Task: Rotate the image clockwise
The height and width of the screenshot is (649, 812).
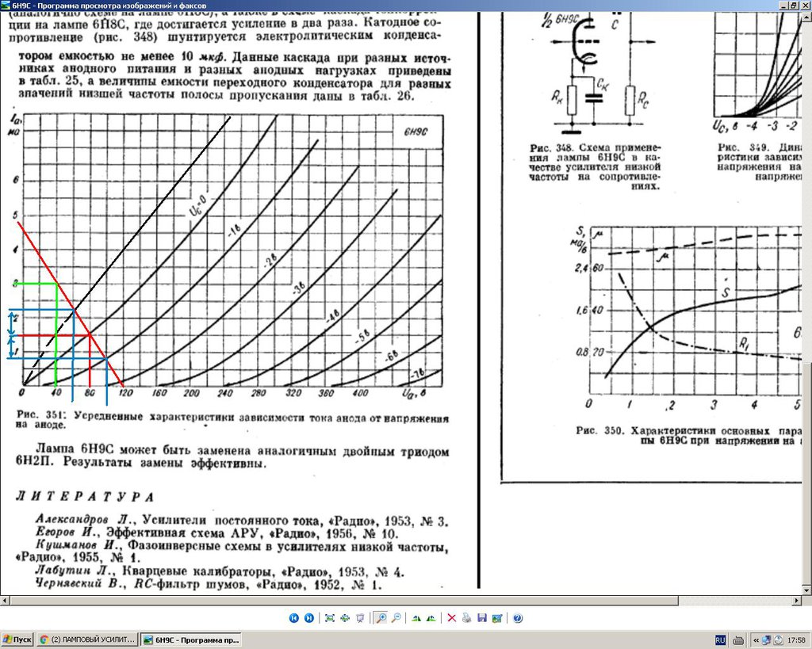Action: pyautogui.click(x=416, y=618)
